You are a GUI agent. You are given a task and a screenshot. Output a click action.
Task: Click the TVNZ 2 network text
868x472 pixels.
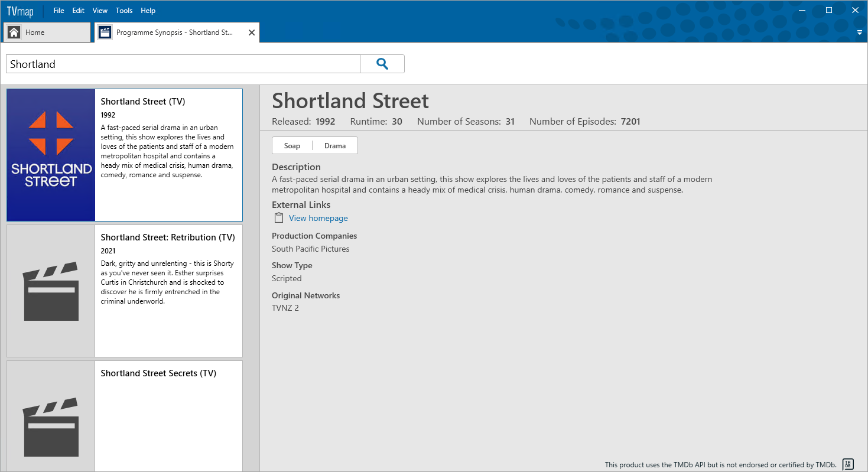(x=285, y=308)
